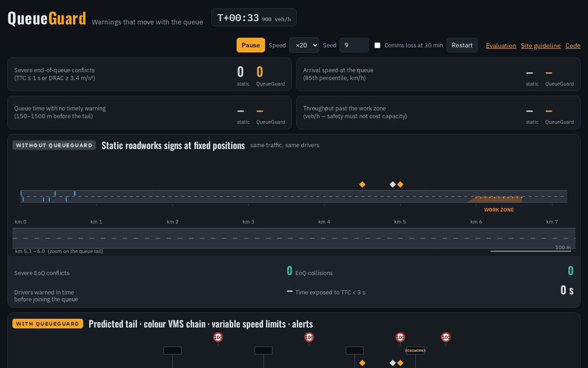This screenshot has width=588, height=368.
Task: Open the Code link
Action: (573, 46)
